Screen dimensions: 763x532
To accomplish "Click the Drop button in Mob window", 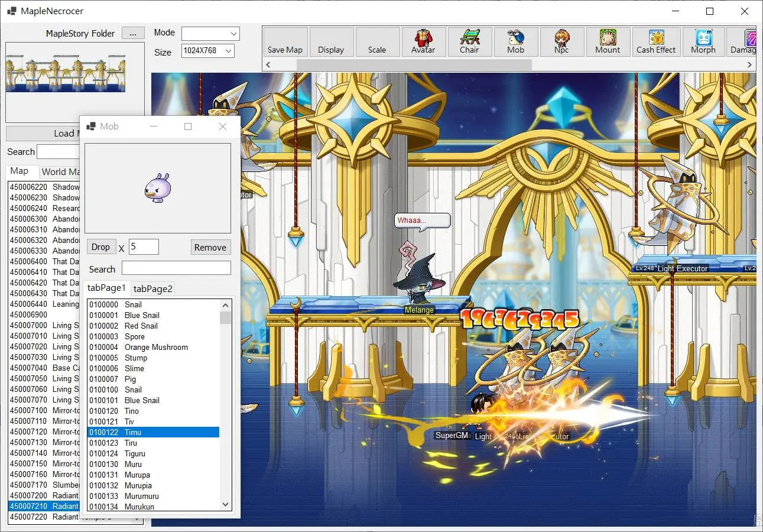I will click(x=100, y=247).
